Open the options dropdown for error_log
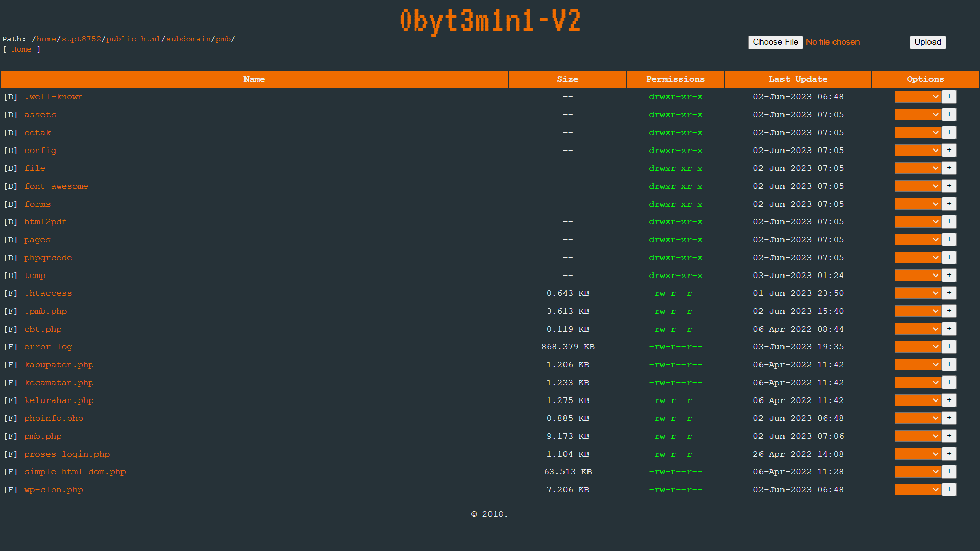The width and height of the screenshot is (980, 551). pyautogui.click(x=918, y=347)
